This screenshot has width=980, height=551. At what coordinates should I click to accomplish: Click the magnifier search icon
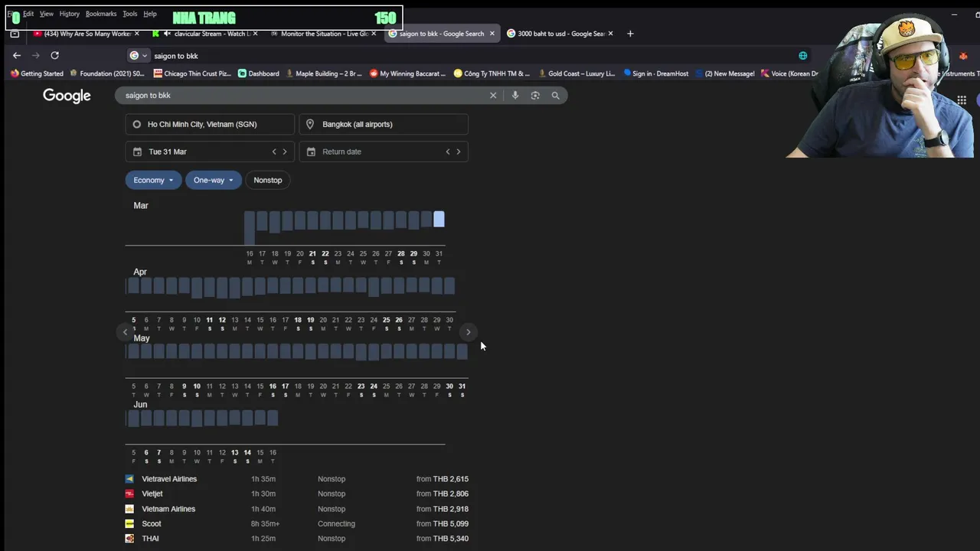pyautogui.click(x=556, y=96)
